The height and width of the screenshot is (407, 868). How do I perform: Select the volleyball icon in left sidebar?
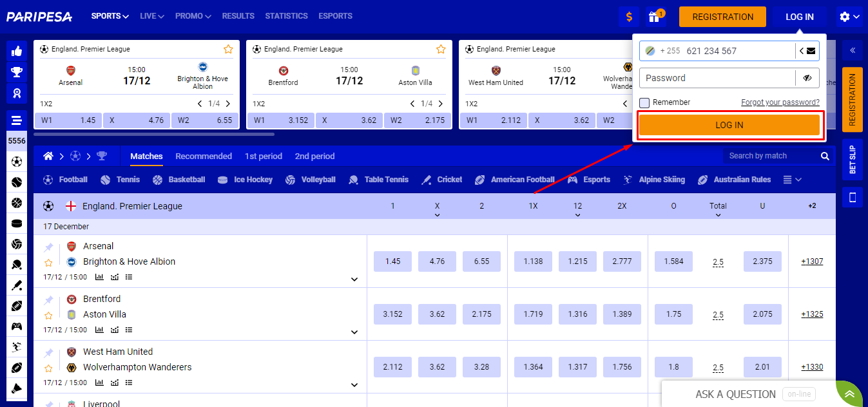pyautogui.click(x=17, y=244)
